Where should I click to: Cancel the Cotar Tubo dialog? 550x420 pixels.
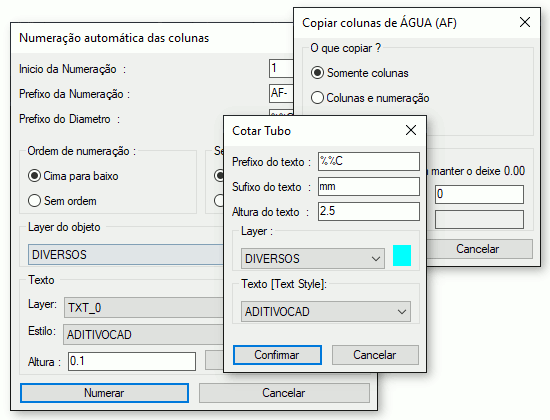click(x=375, y=355)
